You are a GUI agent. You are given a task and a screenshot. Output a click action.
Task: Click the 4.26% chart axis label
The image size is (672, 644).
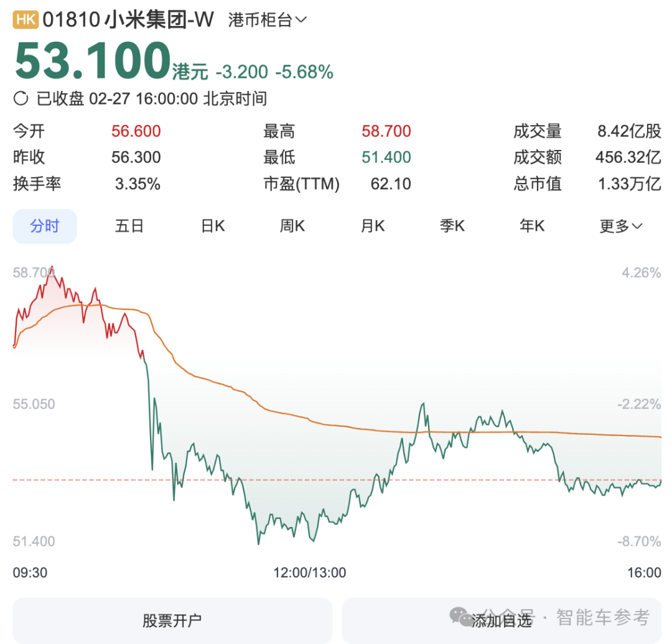tap(642, 273)
